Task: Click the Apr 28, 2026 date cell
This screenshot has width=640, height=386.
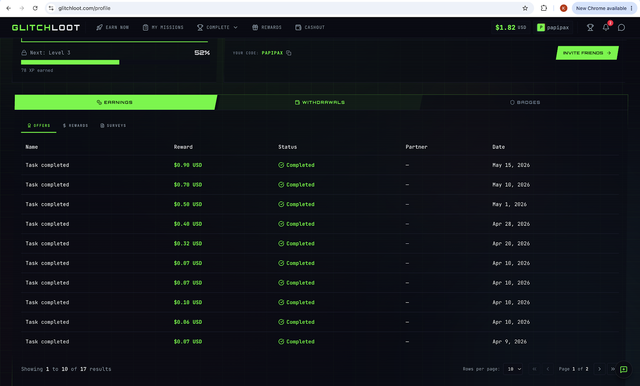Action: tap(511, 224)
